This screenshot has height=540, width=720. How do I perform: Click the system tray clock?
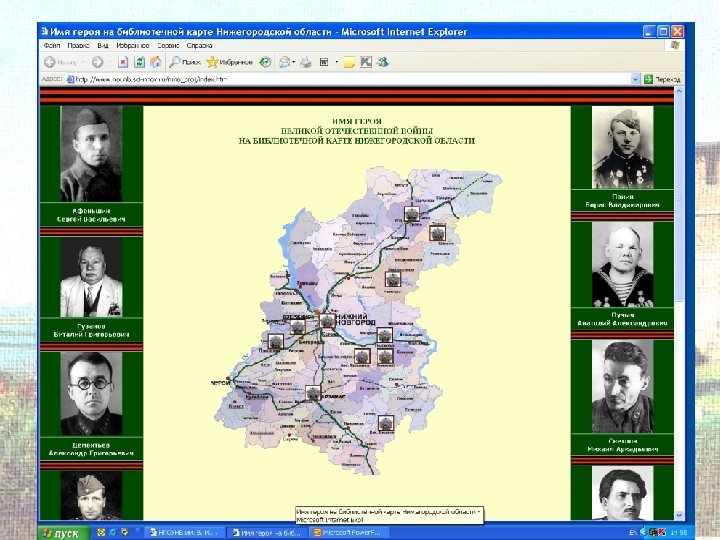pos(679,533)
